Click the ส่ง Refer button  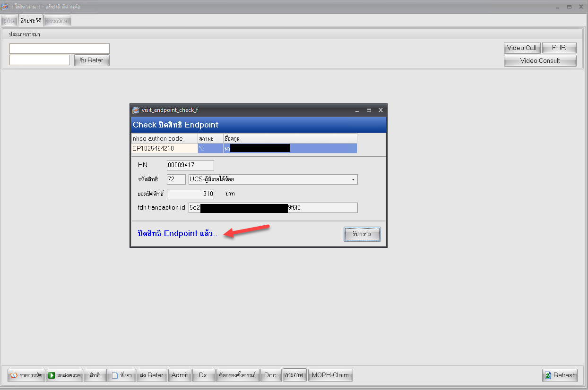pyautogui.click(x=152, y=375)
